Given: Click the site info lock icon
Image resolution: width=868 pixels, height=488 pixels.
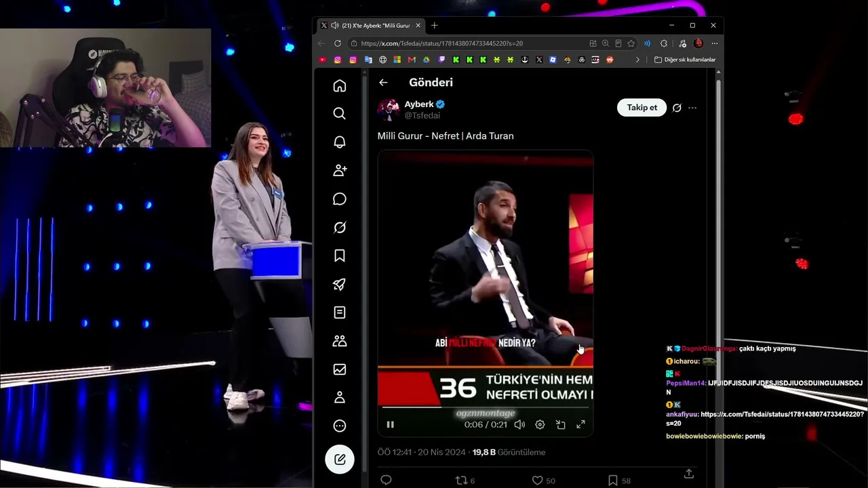Looking at the screenshot, I should point(353,43).
